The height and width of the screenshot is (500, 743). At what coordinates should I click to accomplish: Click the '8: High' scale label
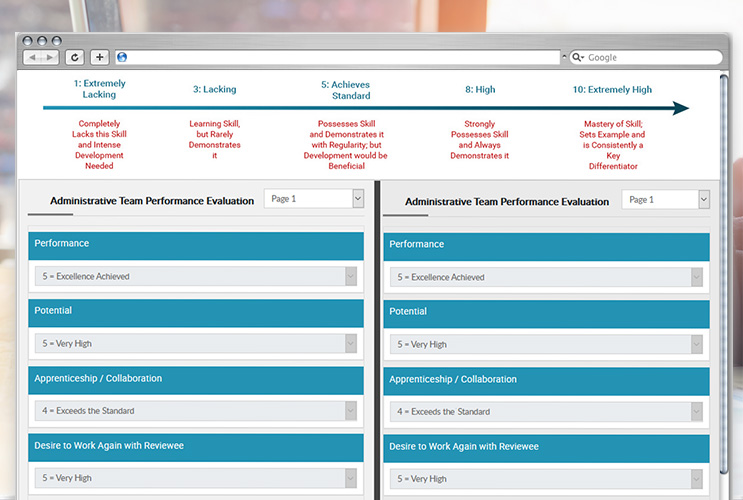pos(480,89)
